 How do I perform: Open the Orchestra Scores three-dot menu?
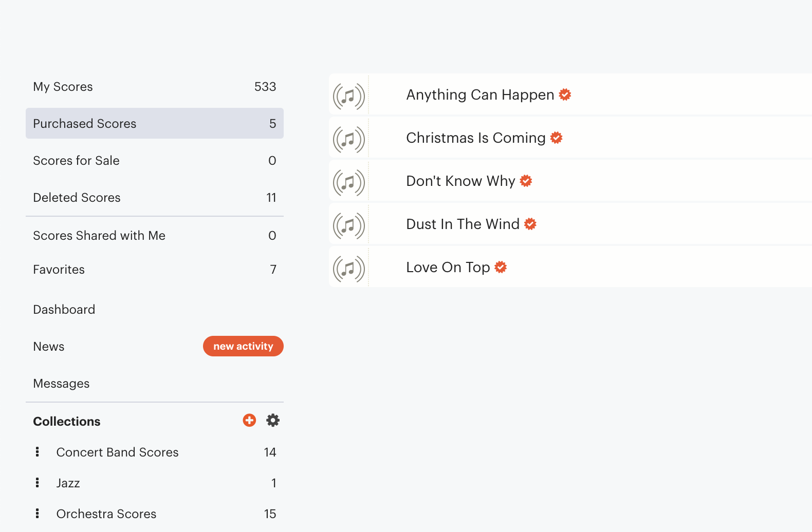[37, 514]
